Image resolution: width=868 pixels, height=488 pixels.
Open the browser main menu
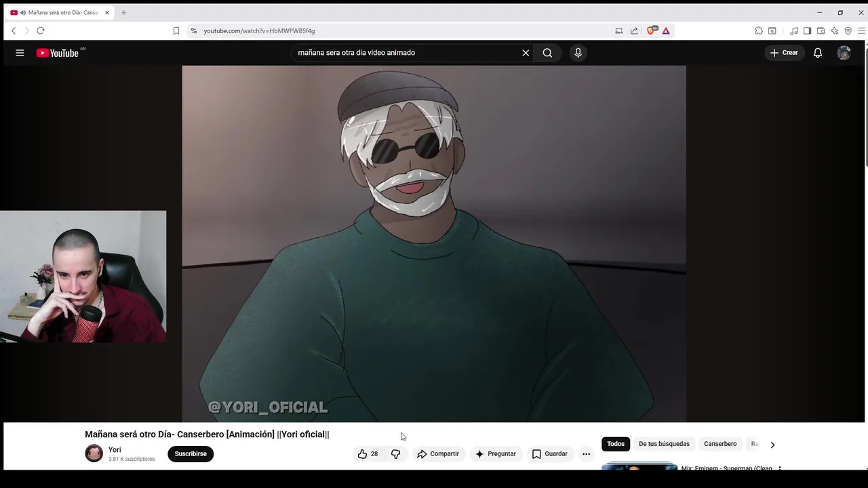coord(862,30)
